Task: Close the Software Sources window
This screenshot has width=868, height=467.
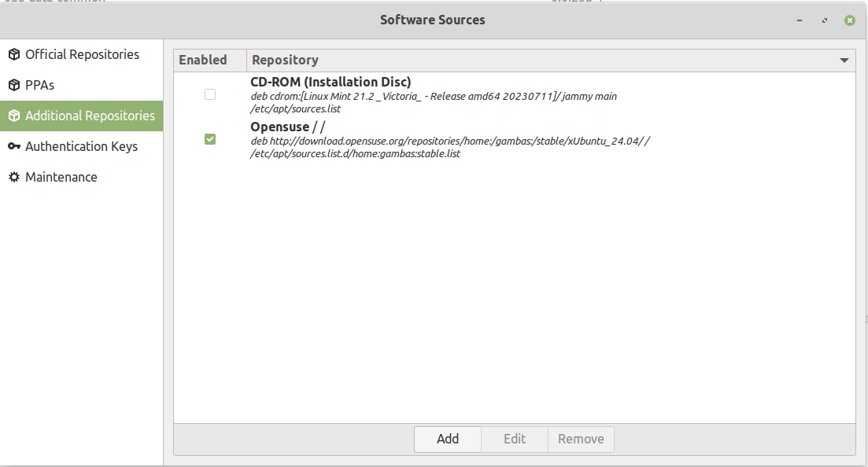Action: (849, 20)
